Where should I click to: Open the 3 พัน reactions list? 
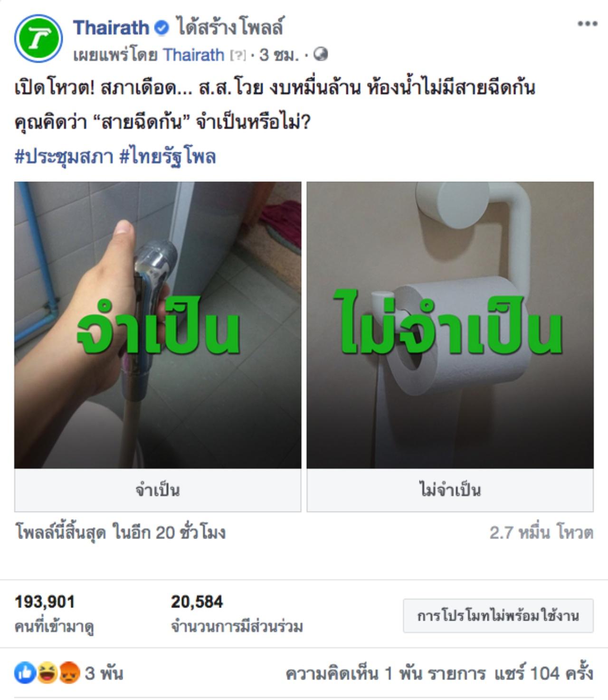[x=104, y=673]
